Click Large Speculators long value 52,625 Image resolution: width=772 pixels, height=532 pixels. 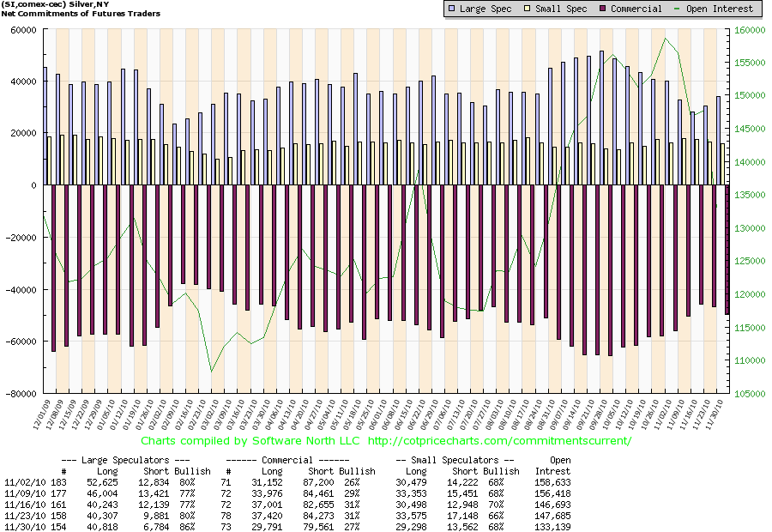click(x=102, y=483)
